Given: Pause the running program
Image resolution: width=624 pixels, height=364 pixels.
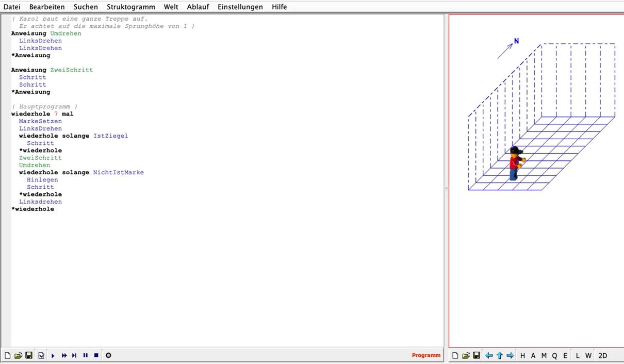Looking at the screenshot, I should 86,355.
